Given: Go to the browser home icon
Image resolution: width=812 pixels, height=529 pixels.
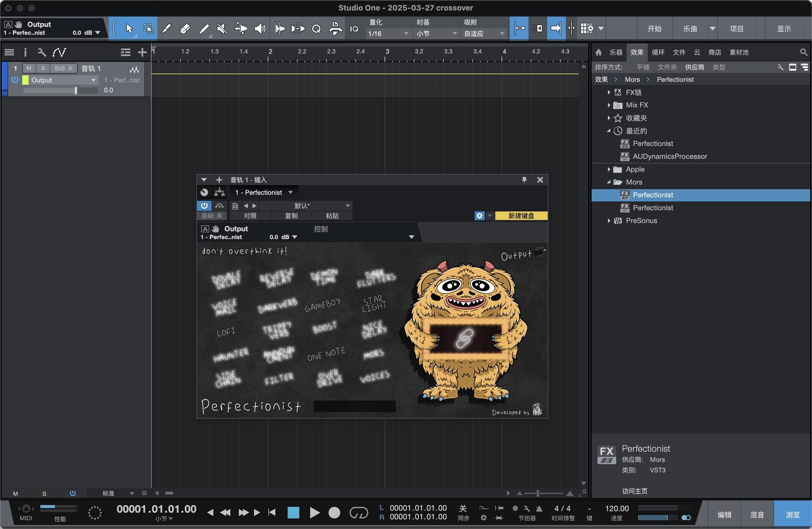Looking at the screenshot, I should [x=598, y=52].
